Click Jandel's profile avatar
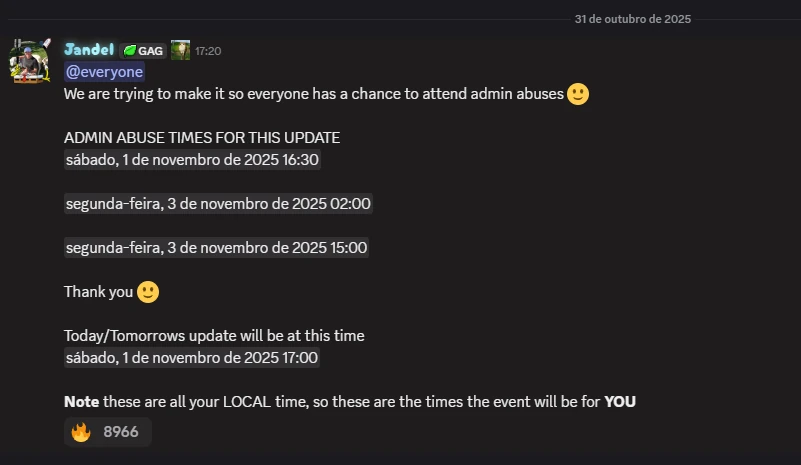 (x=30, y=61)
